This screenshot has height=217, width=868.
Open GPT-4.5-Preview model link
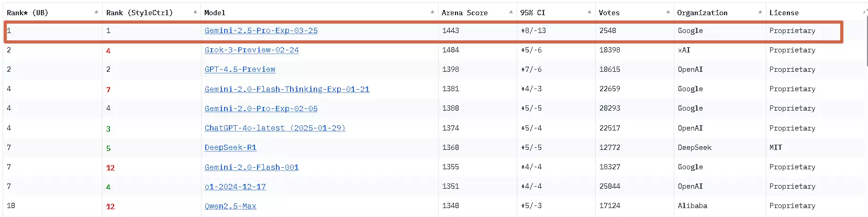[240, 69]
